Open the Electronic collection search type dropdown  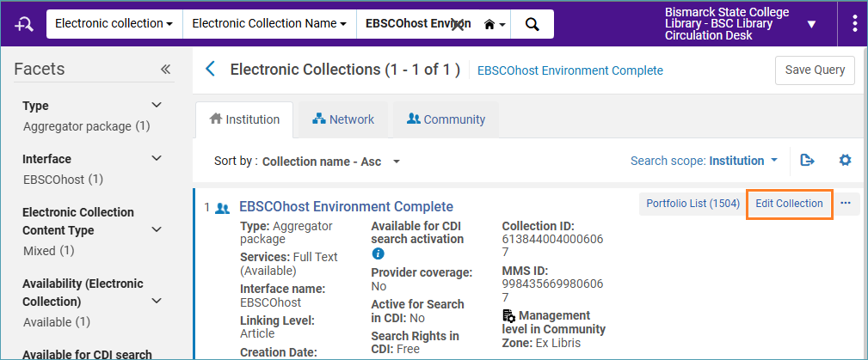(x=114, y=24)
